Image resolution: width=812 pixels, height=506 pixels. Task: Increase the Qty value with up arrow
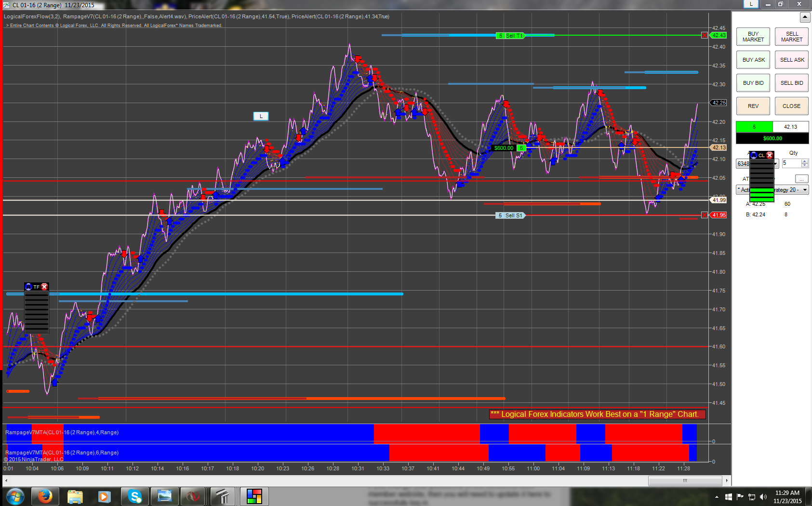point(805,161)
